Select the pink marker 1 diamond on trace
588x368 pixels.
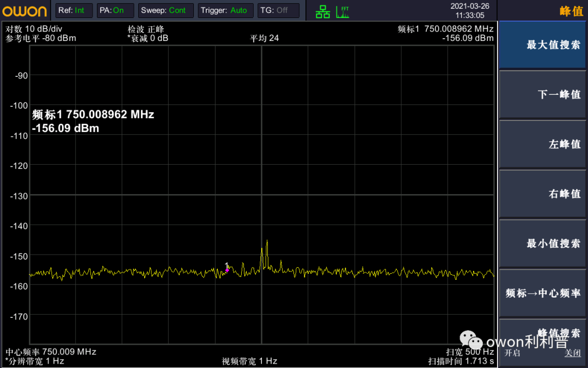pyautogui.click(x=227, y=270)
